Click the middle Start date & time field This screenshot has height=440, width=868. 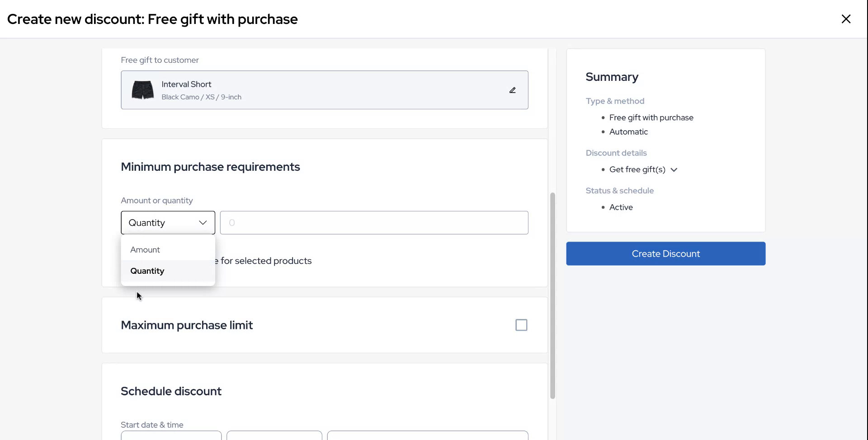click(274, 435)
